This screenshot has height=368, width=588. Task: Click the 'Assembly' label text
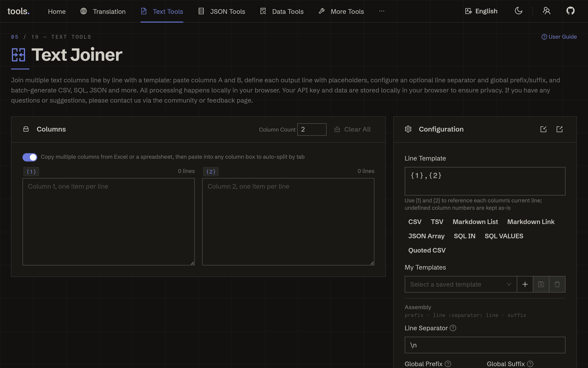tap(418, 307)
